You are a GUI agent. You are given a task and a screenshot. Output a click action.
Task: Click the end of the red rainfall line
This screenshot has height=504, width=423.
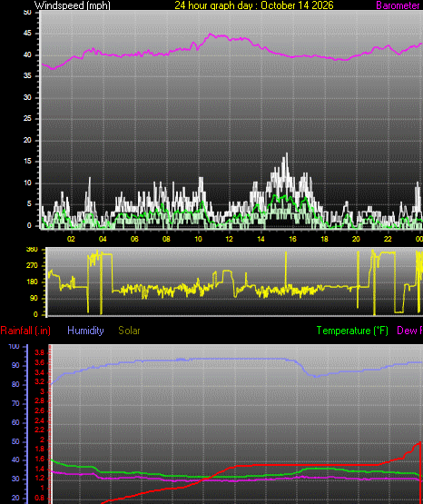pyautogui.click(x=420, y=443)
